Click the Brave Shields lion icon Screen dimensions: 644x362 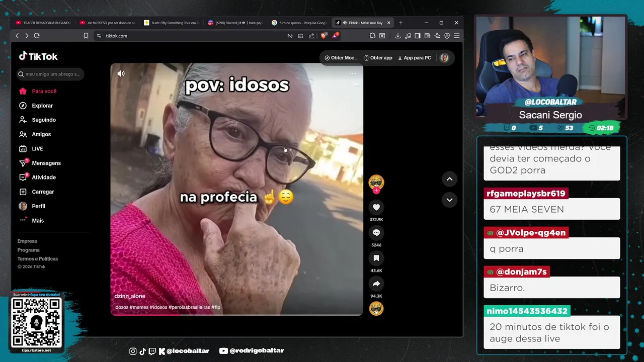(324, 35)
